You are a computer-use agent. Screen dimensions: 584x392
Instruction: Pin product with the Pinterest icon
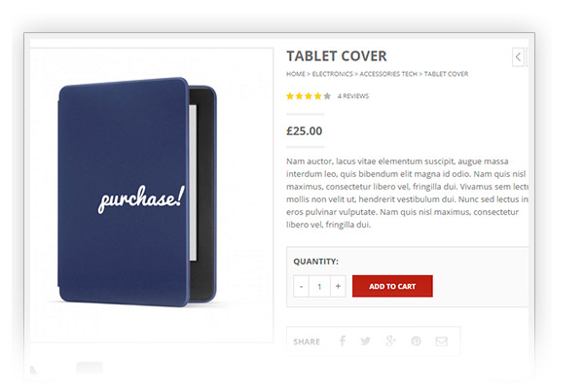pyautogui.click(x=416, y=341)
